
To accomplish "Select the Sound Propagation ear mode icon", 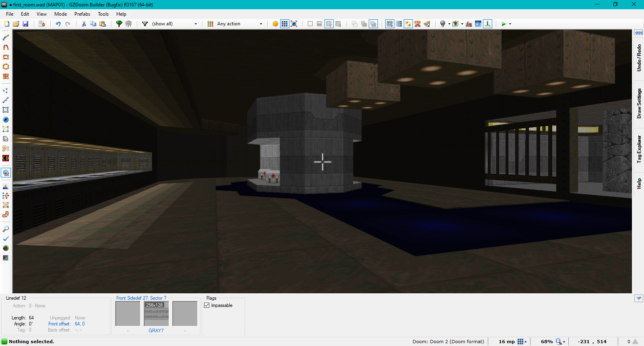I will pyautogui.click(x=6, y=148).
